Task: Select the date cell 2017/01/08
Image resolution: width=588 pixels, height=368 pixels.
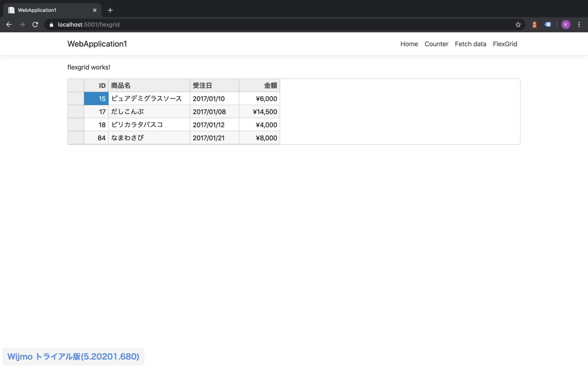Action: click(215, 111)
